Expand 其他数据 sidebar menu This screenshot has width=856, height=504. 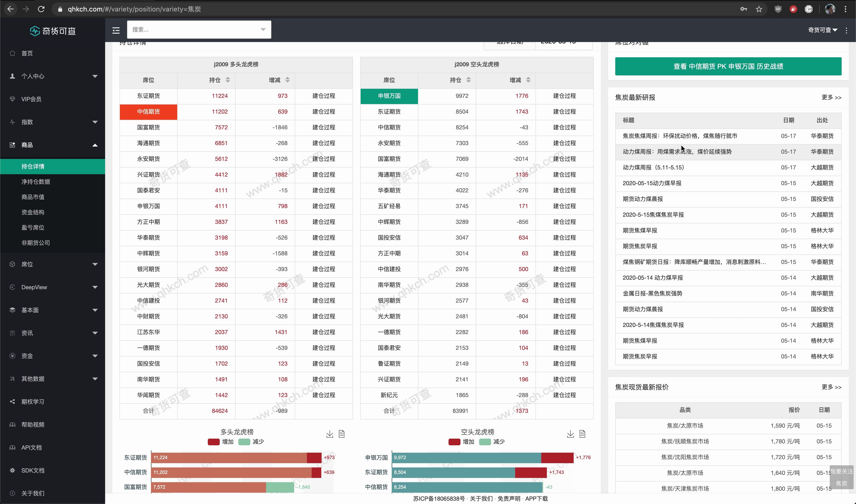53,379
